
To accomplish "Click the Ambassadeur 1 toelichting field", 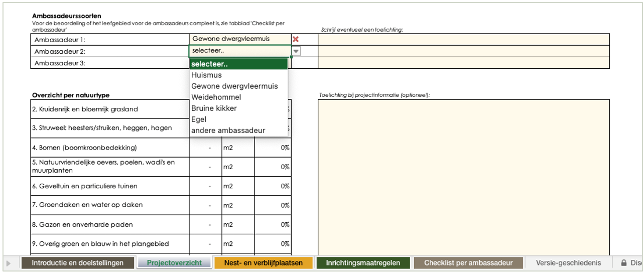I will [463, 39].
